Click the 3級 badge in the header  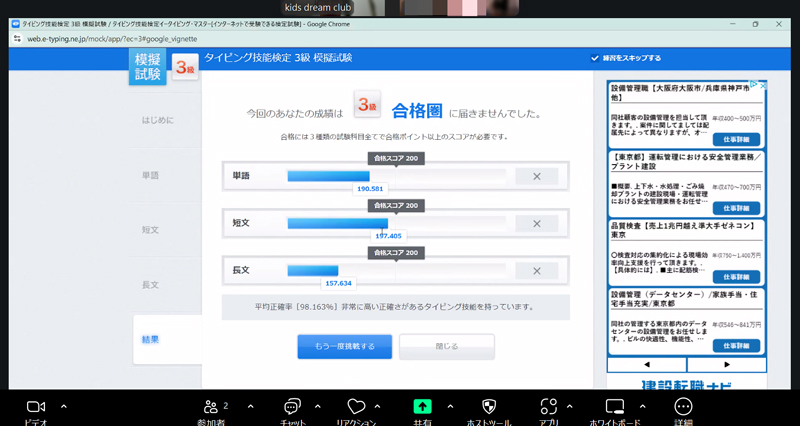click(x=185, y=67)
